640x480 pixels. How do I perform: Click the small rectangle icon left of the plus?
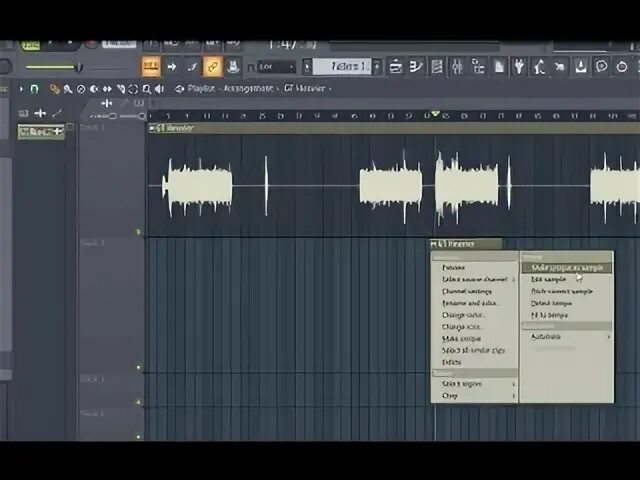click(23, 113)
